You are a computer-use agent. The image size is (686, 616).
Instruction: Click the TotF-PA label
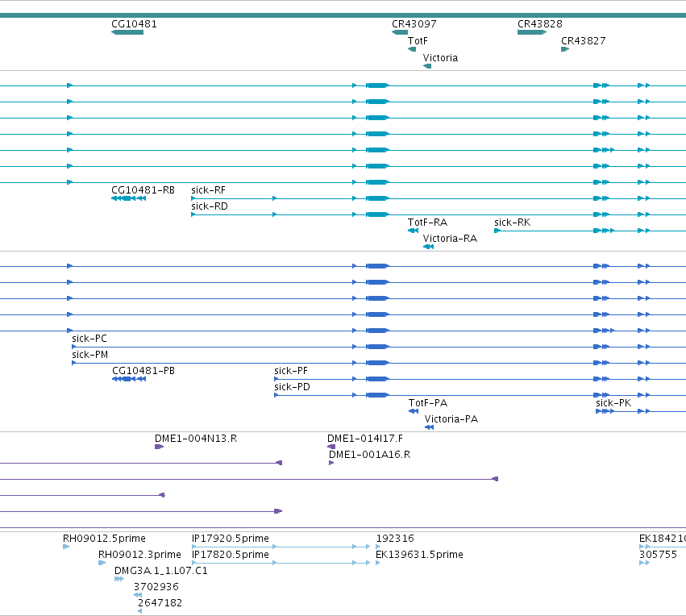click(x=428, y=403)
